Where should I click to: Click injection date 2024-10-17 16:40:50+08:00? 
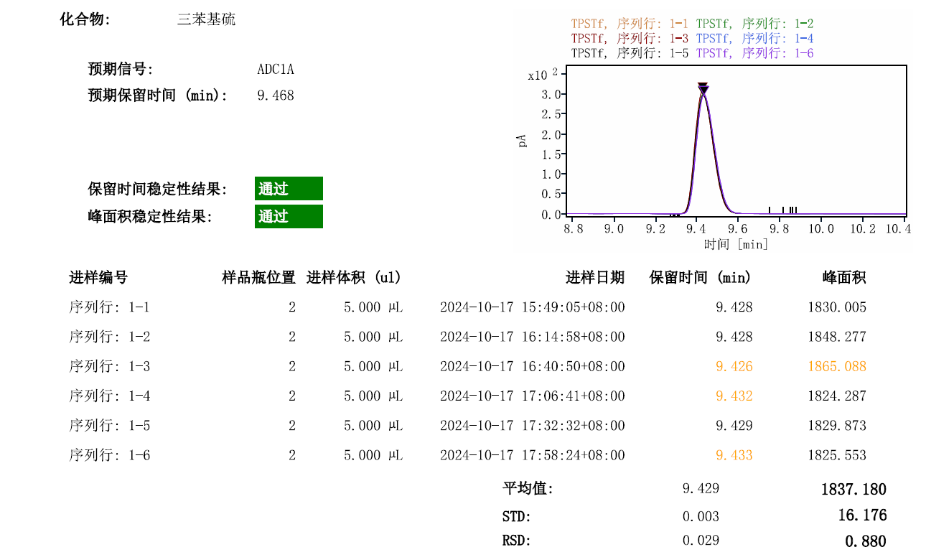(532, 366)
